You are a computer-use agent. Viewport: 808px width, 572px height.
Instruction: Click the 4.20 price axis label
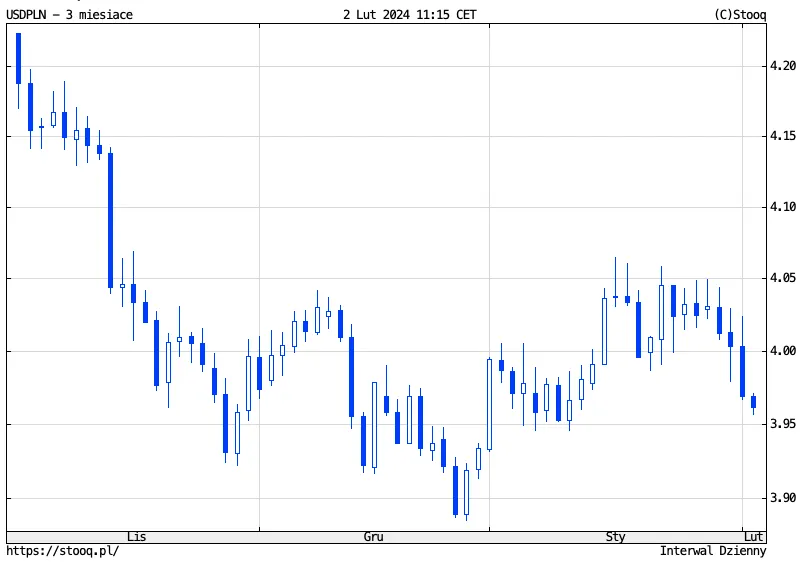pyautogui.click(x=783, y=66)
